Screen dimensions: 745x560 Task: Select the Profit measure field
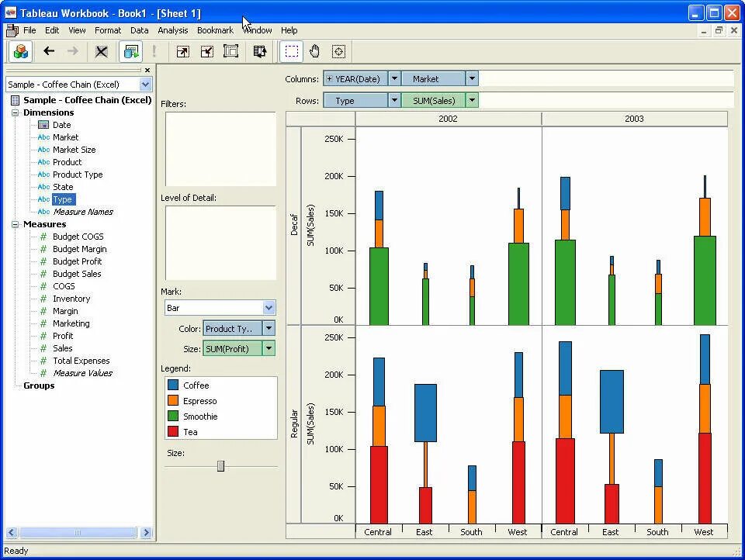click(x=63, y=336)
